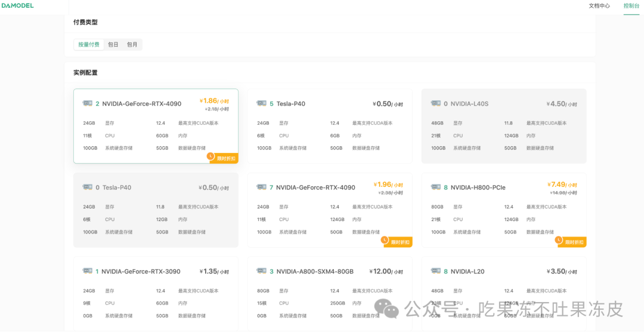The height and width of the screenshot is (335, 644).
Task: Open 文档中心 link
Action: [x=599, y=6]
